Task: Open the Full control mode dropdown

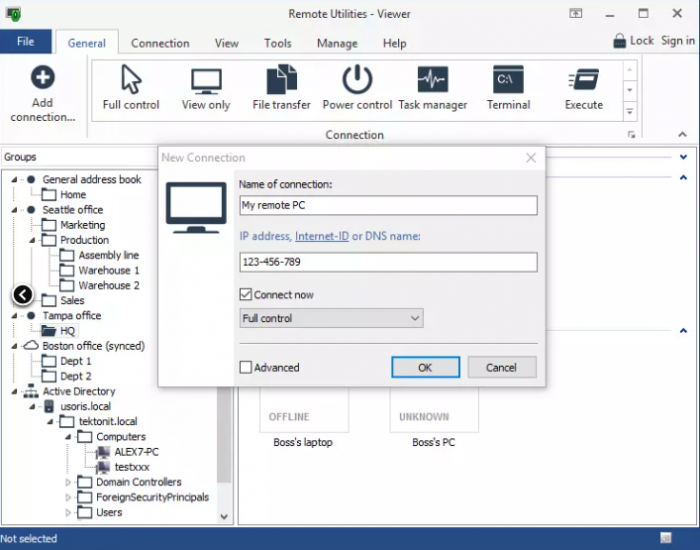Action: click(331, 318)
